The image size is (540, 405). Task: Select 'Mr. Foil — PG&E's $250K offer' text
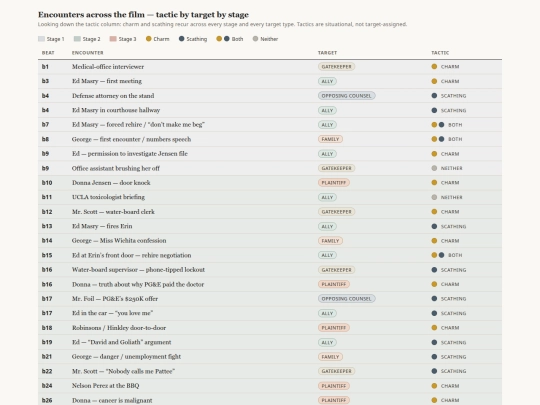pyautogui.click(x=115, y=299)
